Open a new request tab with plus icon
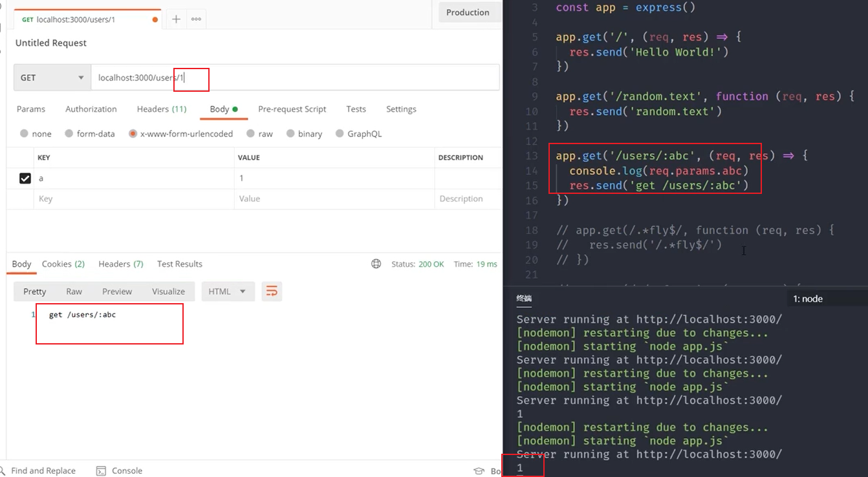The image size is (868, 477). coord(176,19)
